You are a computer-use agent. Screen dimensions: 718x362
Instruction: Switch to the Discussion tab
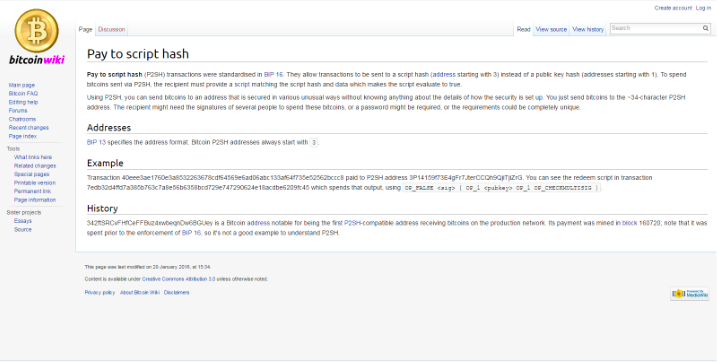click(111, 29)
